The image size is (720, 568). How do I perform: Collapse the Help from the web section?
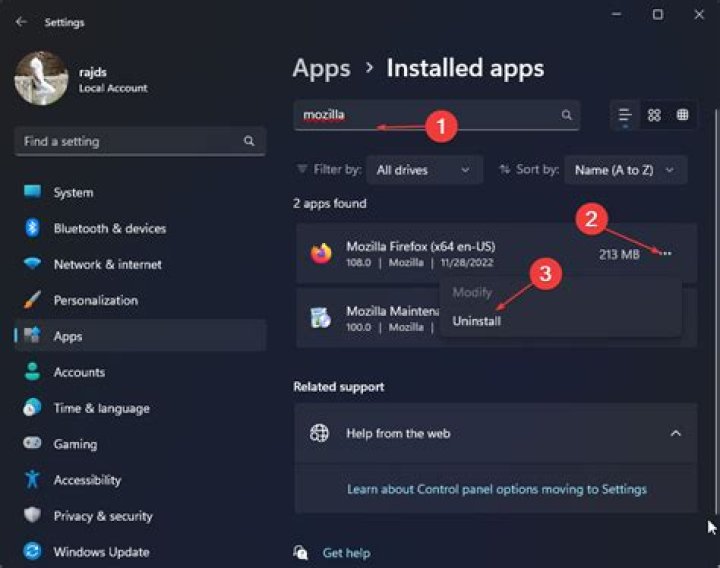click(x=675, y=433)
